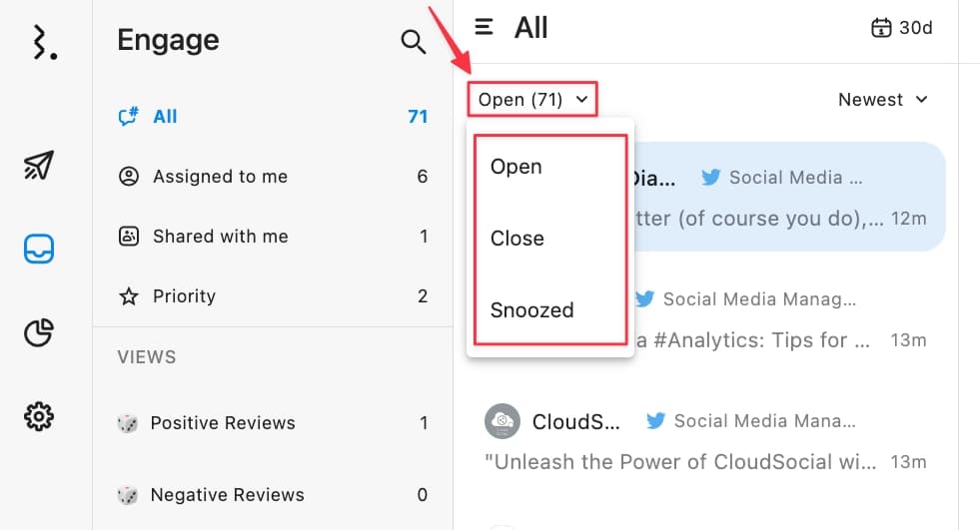The image size is (980, 530).
Task: Open the Newest sort dropdown
Action: [883, 100]
